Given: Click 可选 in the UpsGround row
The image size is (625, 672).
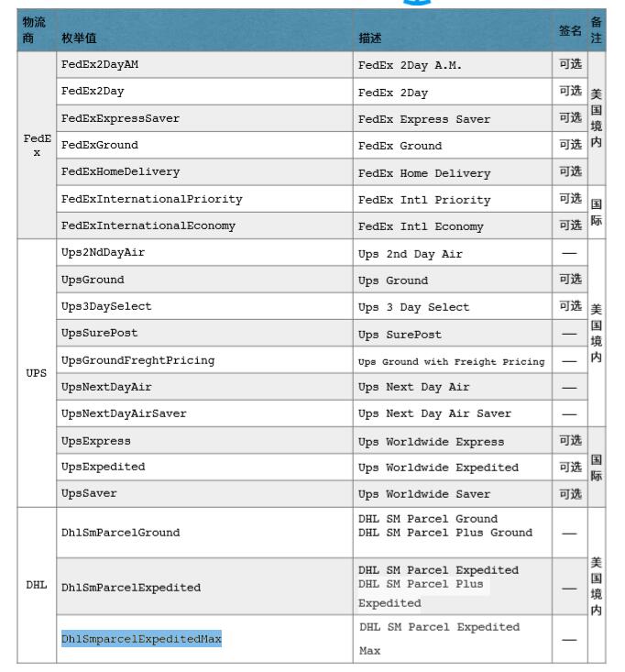Looking at the screenshot, I should (570, 280).
